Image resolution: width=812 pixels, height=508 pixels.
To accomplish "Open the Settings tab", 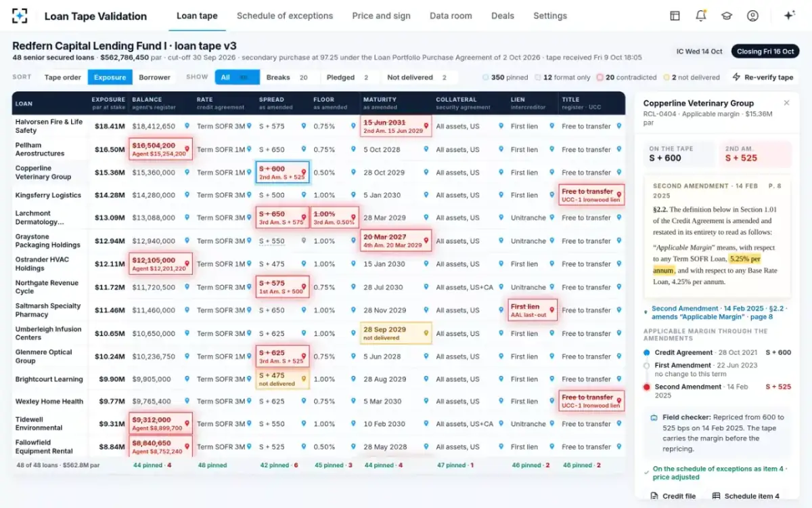I will 550,16.
